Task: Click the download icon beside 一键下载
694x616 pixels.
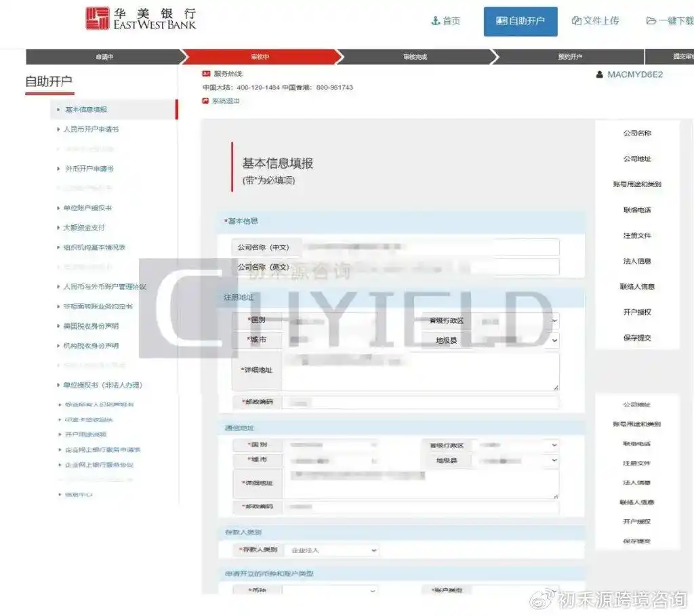Action: (x=652, y=21)
